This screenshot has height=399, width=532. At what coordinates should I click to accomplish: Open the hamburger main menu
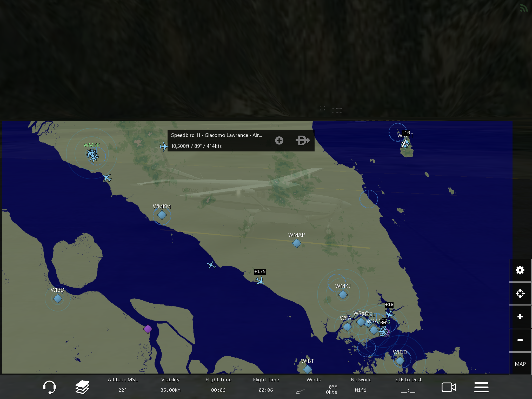pyautogui.click(x=481, y=387)
